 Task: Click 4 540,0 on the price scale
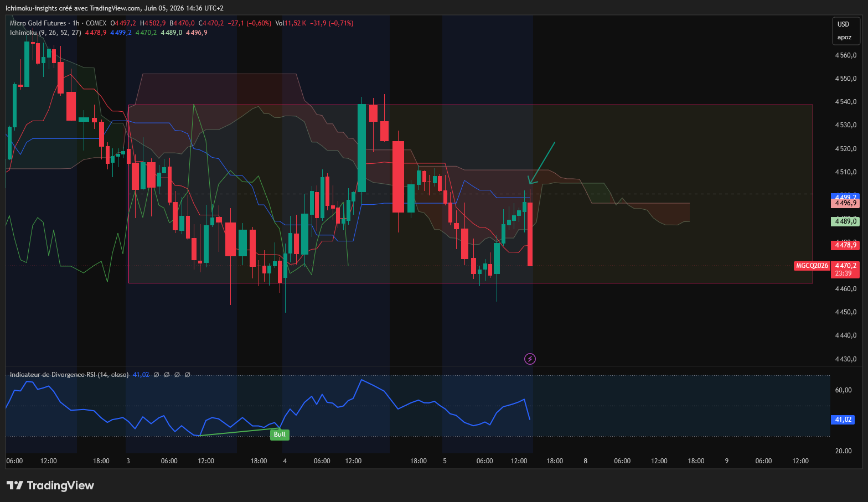pos(846,102)
